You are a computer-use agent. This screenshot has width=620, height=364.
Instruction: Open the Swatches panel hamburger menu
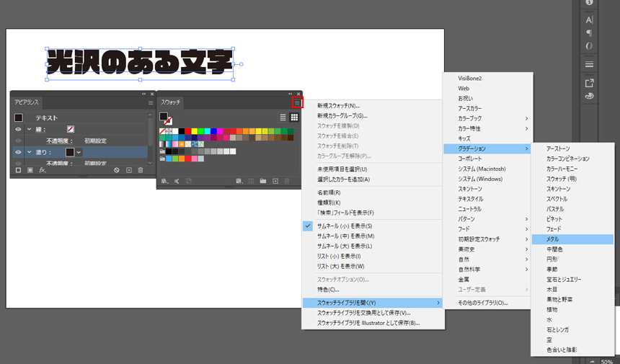coord(297,103)
